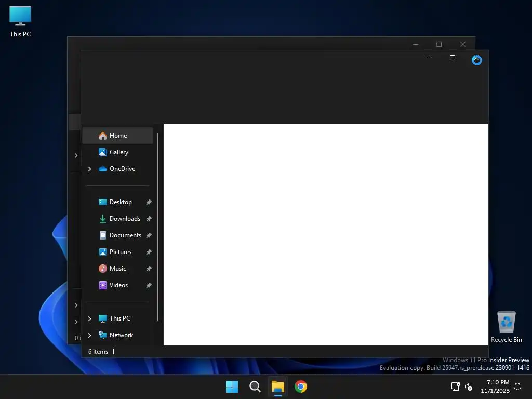
Task: Click the pin icon beside Videos
Action: pos(149,285)
